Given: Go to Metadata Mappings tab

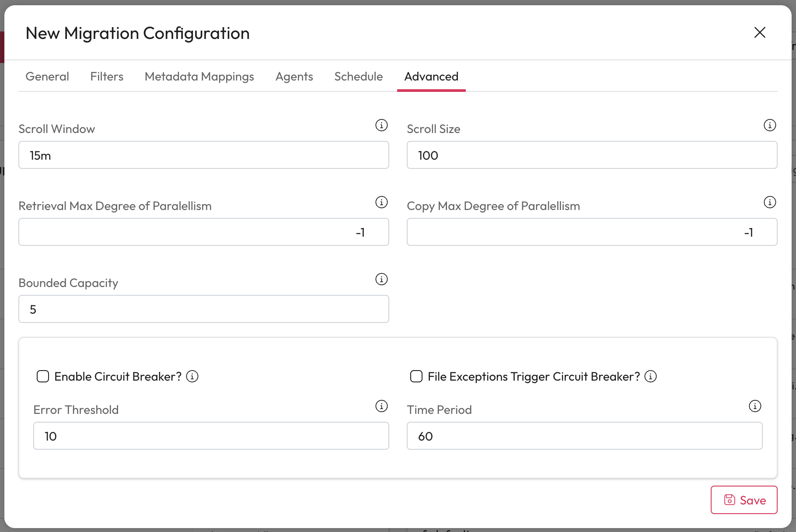Looking at the screenshot, I should 199,77.
